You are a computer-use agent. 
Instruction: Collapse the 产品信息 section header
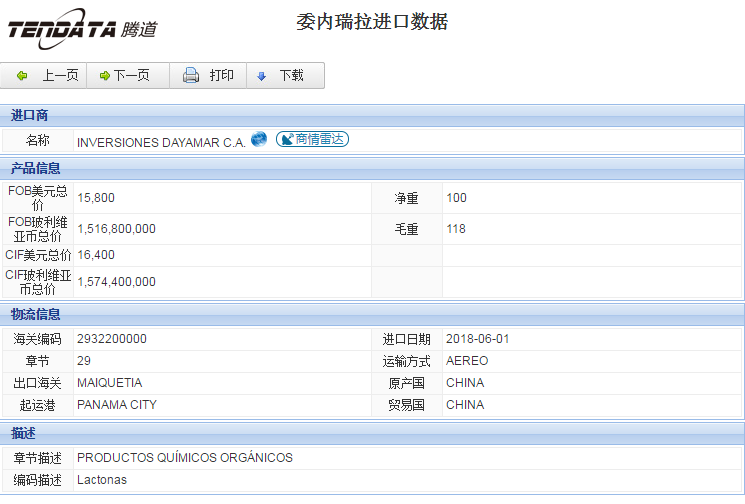(x=36, y=168)
